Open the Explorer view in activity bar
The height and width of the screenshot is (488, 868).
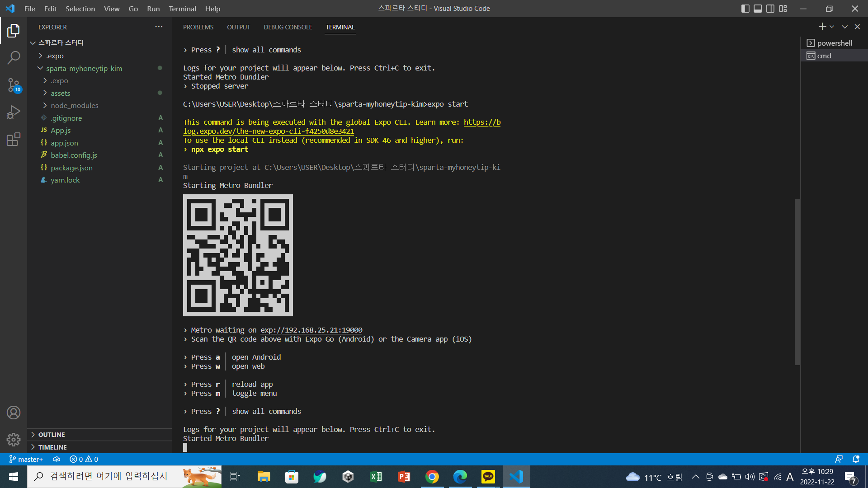14,31
